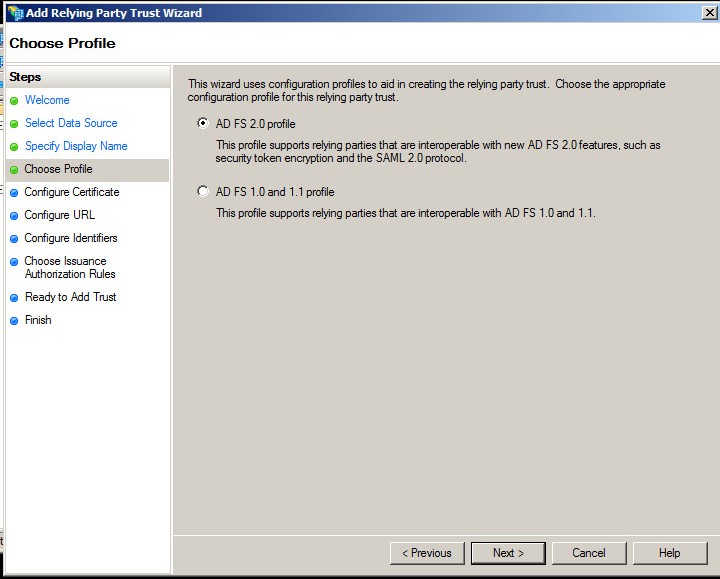Screen dimensions: 720x579
Task: Click the green bullet beside Specify Display Name
Action: [x=14, y=146]
